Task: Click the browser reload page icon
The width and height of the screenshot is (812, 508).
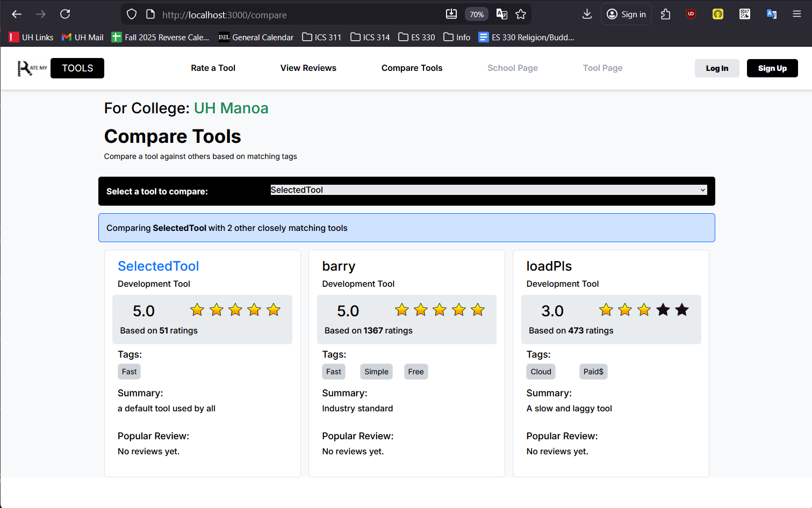Action: coord(65,14)
